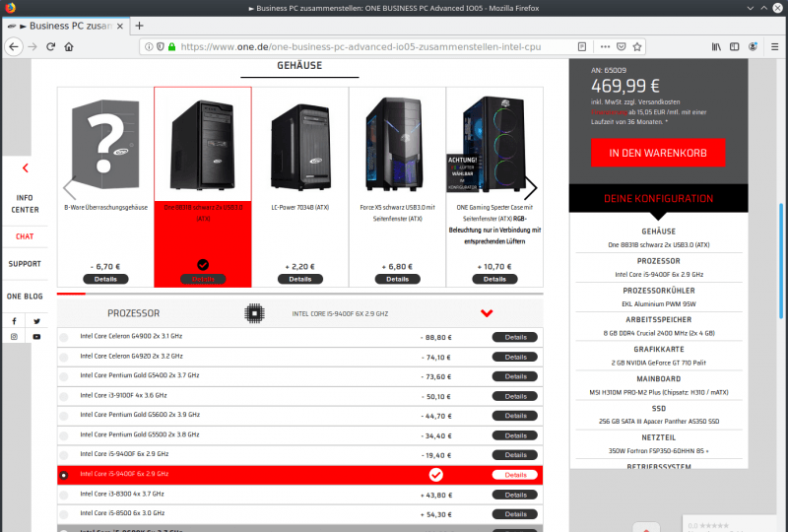This screenshot has height=532, width=788.
Task: Click the Gehäuse carousel progress bar
Action: [x=300, y=294]
